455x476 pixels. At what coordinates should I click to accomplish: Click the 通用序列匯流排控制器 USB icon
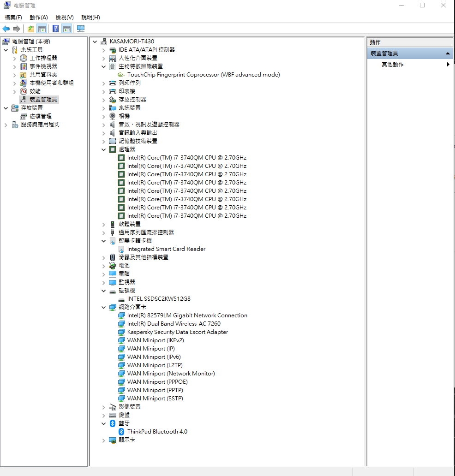click(113, 232)
